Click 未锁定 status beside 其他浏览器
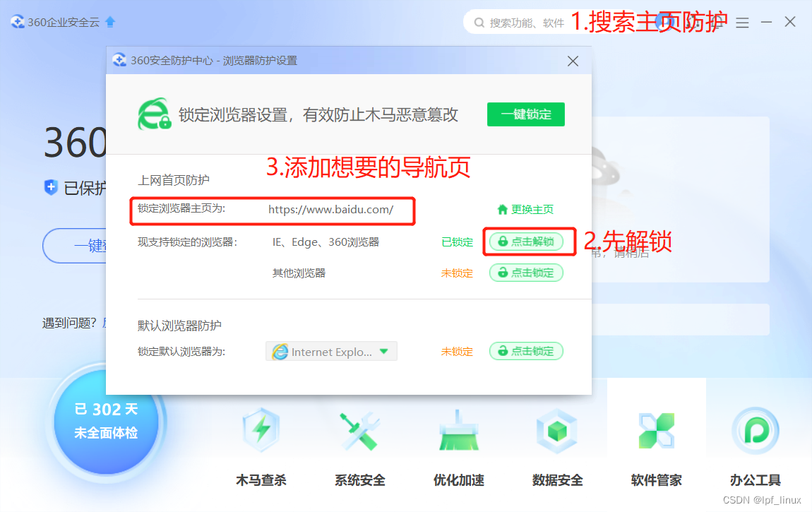 [458, 273]
